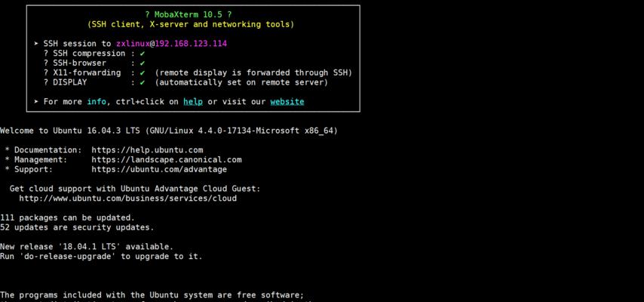Screen dimensions: 644x302
Task: Click the magenta zxlinux username
Action: tap(133, 44)
